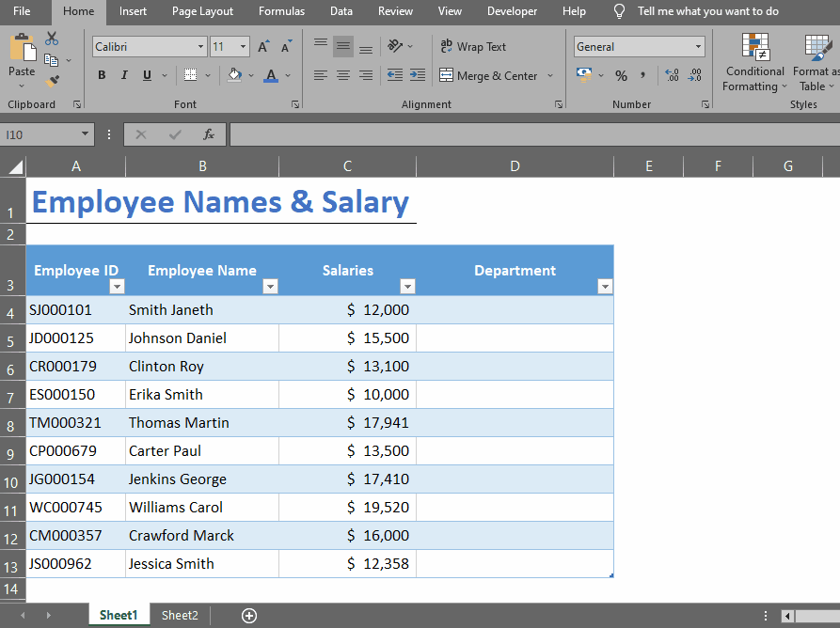
Task: Open the filter dropdown on Salaries column
Action: coord(408,287)
